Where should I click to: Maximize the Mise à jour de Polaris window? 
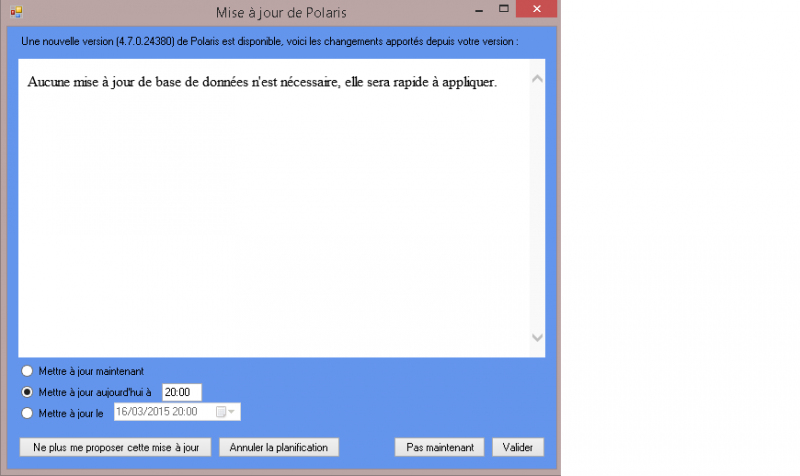[504, 9]
